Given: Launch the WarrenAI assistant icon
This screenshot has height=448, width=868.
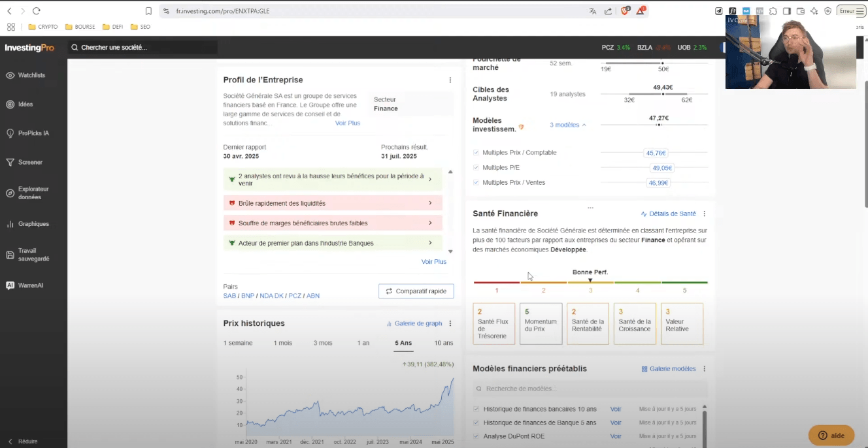Looking at the screenshot, I should (10, 285).
